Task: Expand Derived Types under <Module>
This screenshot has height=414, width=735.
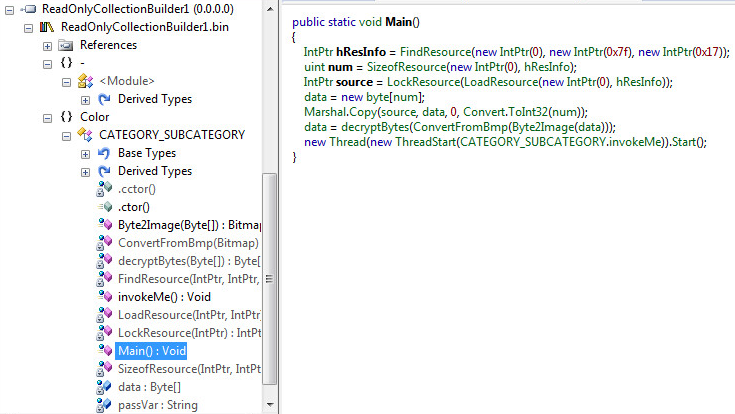Action: pyautogui.click(x=85, y=100)
